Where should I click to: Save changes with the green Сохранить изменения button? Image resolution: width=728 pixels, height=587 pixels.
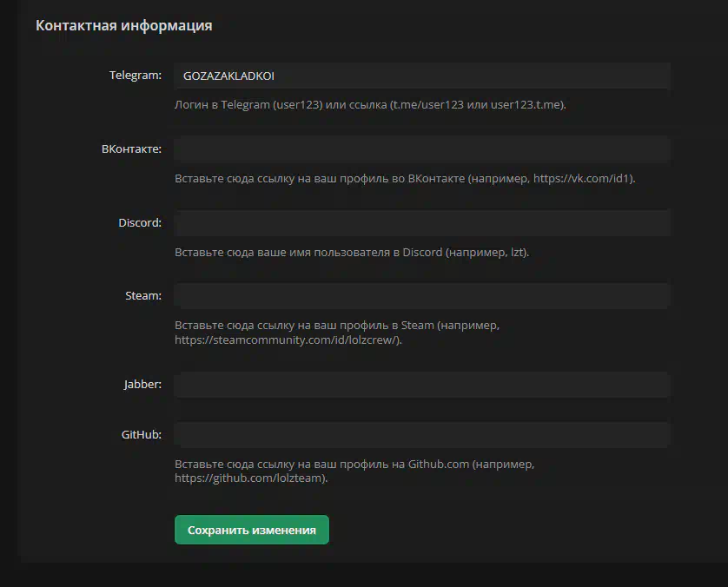click(x=252, y=530)
